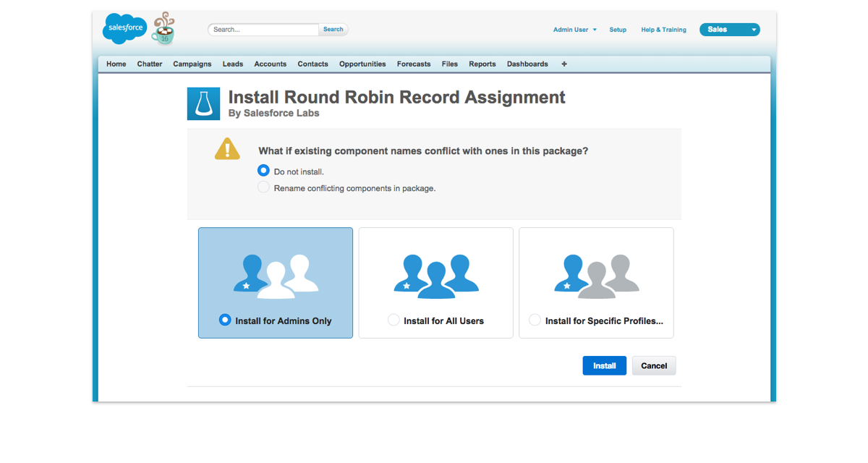
Task: Click the yellow warning triangle icon
Action: [227, 149]
